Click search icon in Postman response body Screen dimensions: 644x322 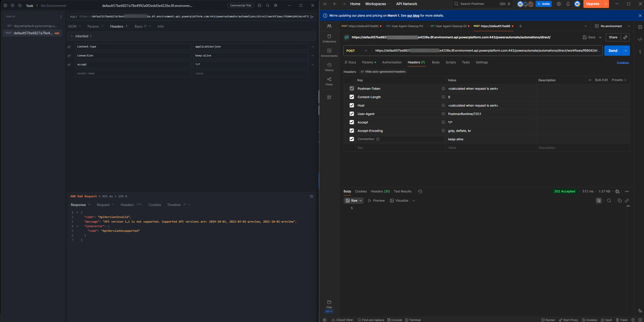[609, 201]
